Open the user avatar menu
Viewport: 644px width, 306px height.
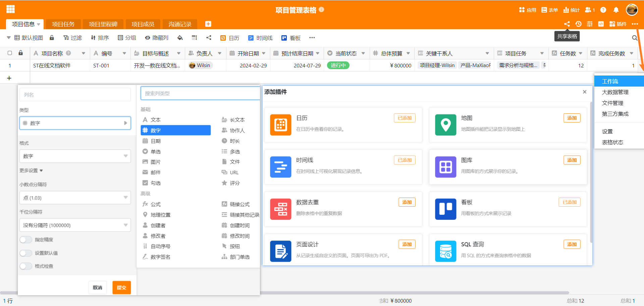(x=632, y=9)
